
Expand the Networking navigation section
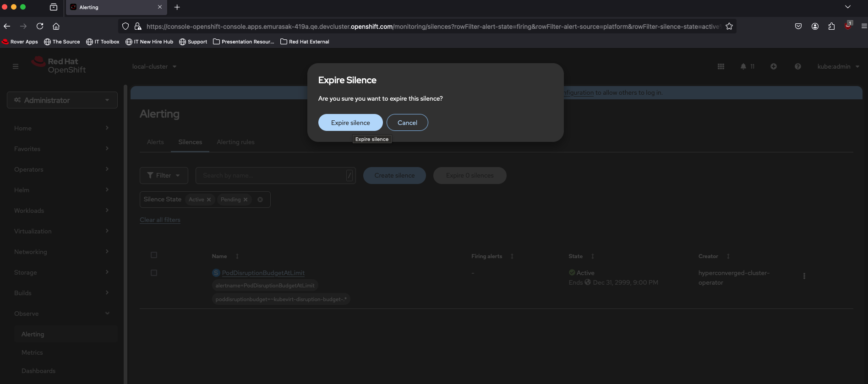pyautogui.click(x=62, y=252)
